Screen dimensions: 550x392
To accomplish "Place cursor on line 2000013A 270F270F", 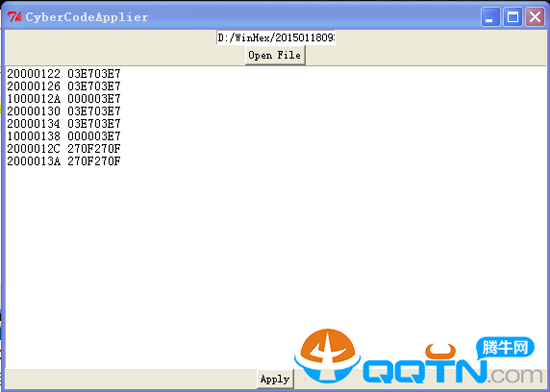I will [x=64, y=161].
